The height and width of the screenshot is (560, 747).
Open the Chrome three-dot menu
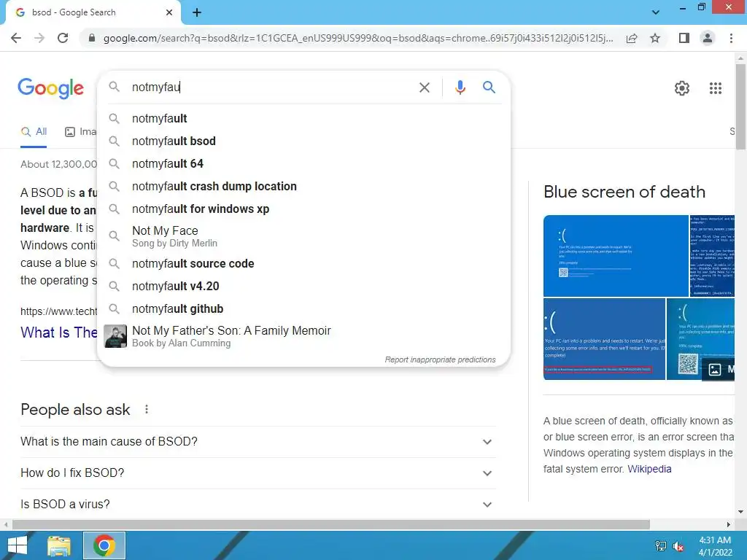pos(731,38)
